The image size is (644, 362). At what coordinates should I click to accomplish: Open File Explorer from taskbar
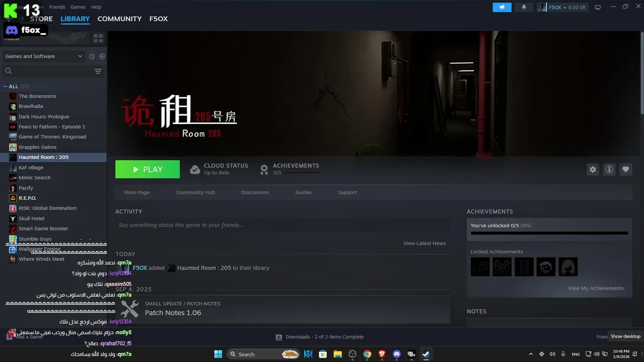[338, 354]
